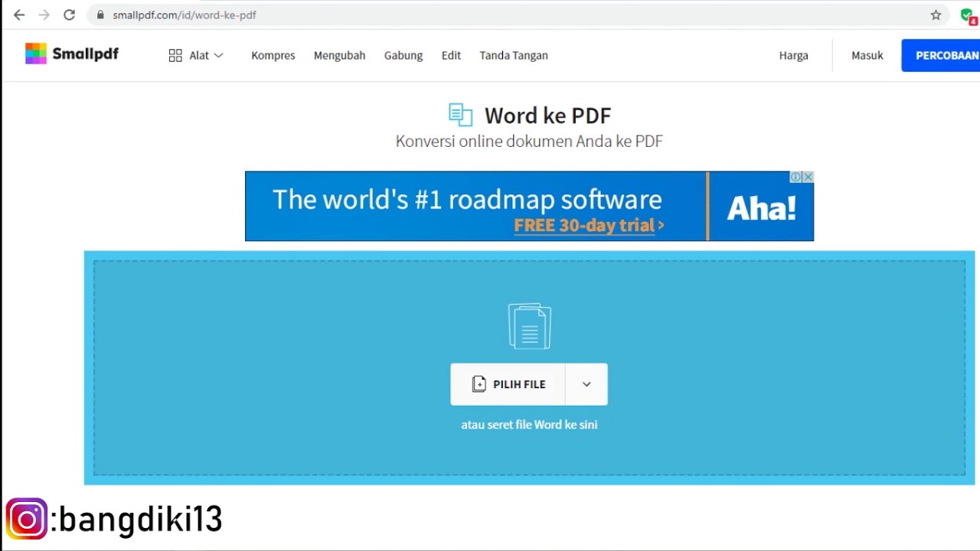Click "The world's #1 roadmap software" ad text
Viewport: 980px width, 551px height.
point(467,200)
